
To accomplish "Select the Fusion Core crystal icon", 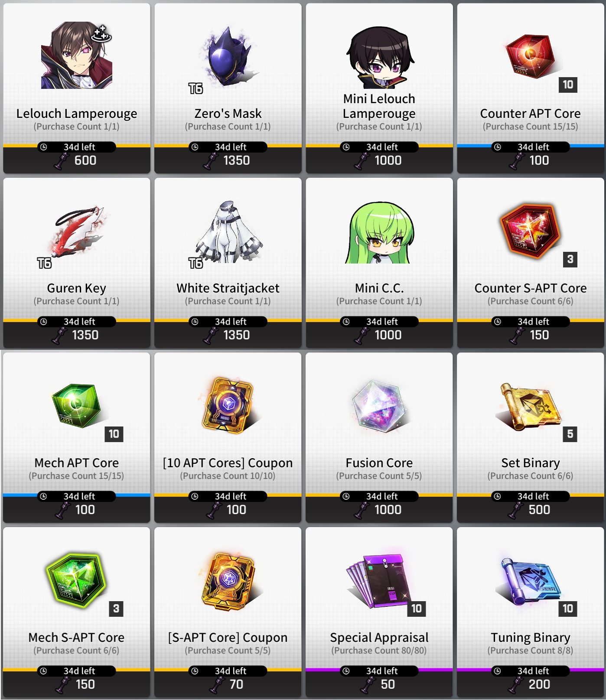I will (379, 406).
